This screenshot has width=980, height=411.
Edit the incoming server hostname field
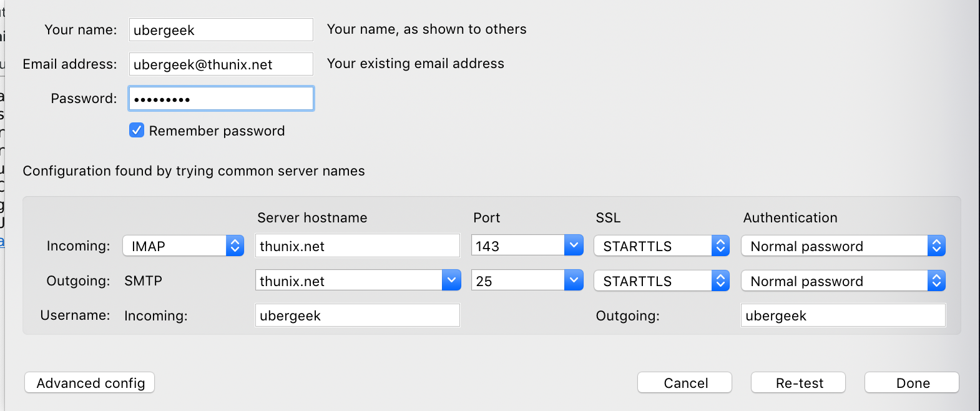pos(357,246)
